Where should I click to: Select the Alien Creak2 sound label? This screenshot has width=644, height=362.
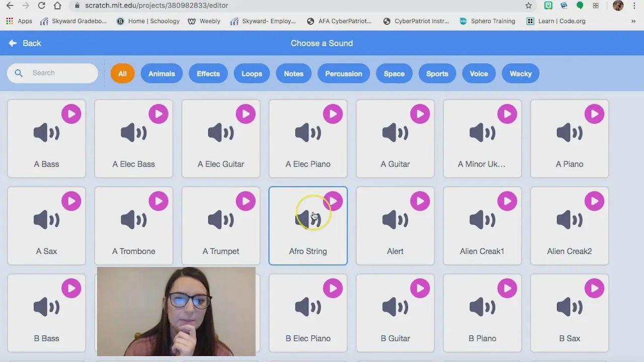[570, 251]
